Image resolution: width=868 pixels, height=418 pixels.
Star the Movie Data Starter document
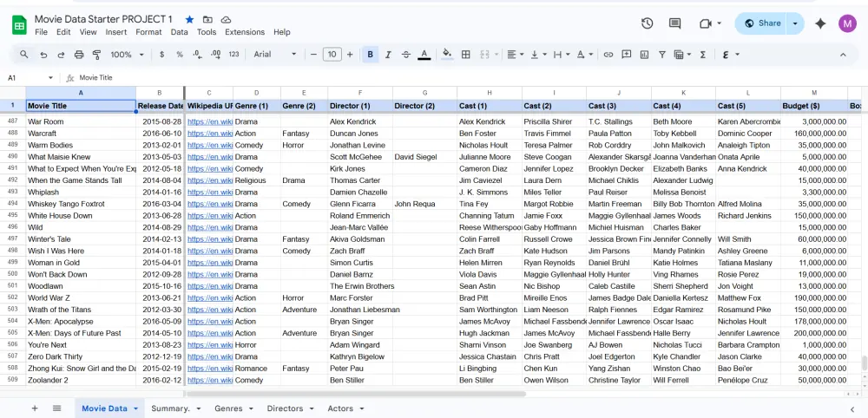point(189,19)
